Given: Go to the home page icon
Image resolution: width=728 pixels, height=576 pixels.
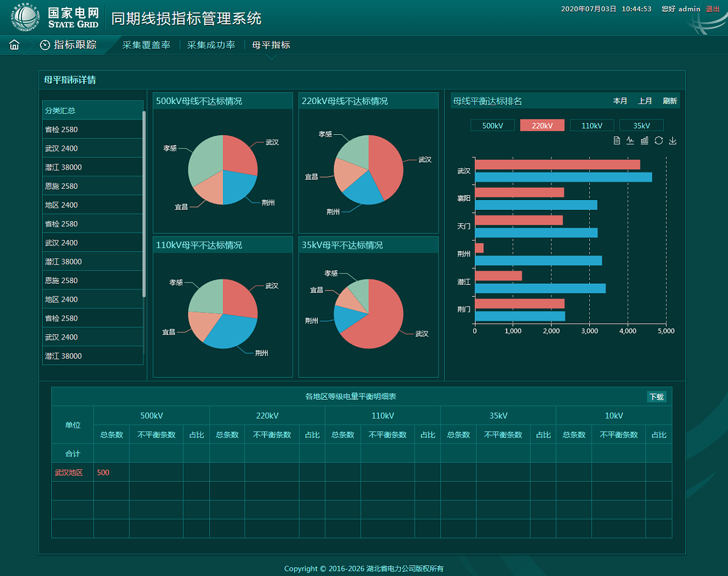Looking at the screenshot, I should tap(14, 45).
